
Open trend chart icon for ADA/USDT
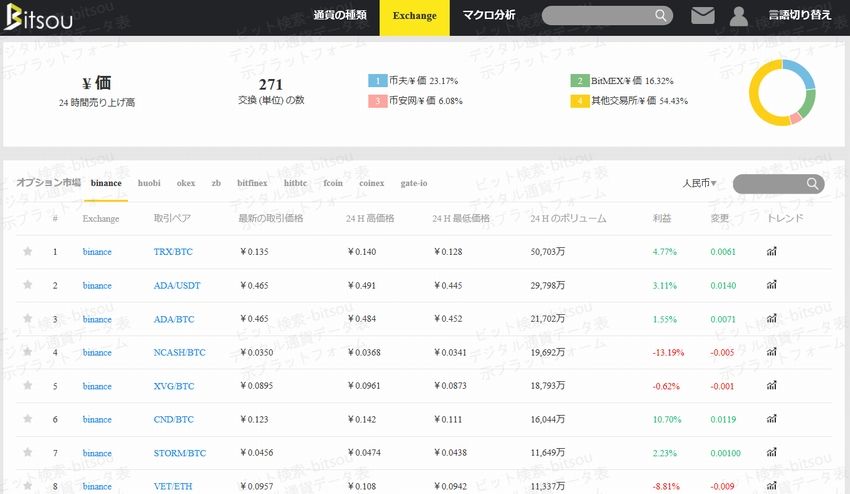771,285
